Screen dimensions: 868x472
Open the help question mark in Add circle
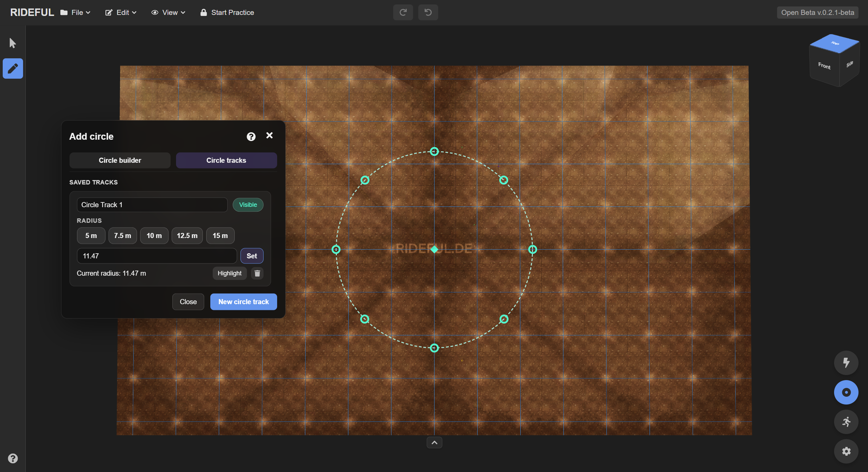pyautogui.click(x=251, y=136)
